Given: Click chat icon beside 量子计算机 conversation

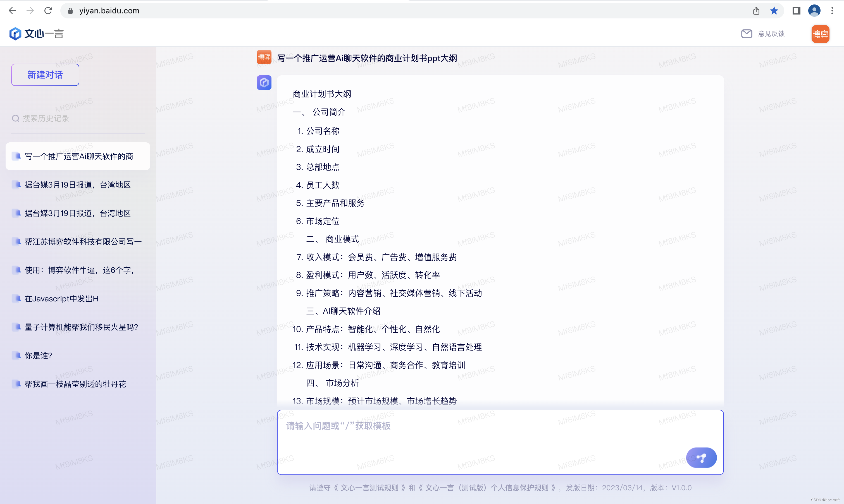Looking at the screenshot, I should [x=17, y=327].
